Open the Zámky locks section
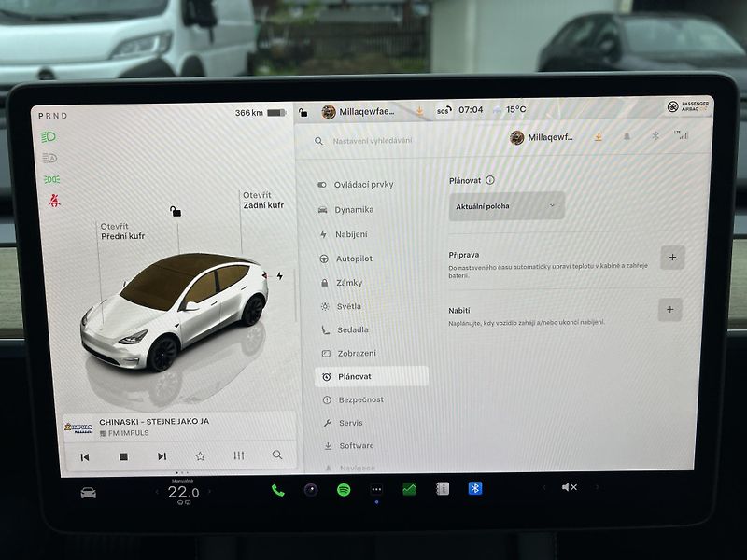Screen dimensions: 747x560 (x=342, y=283)
